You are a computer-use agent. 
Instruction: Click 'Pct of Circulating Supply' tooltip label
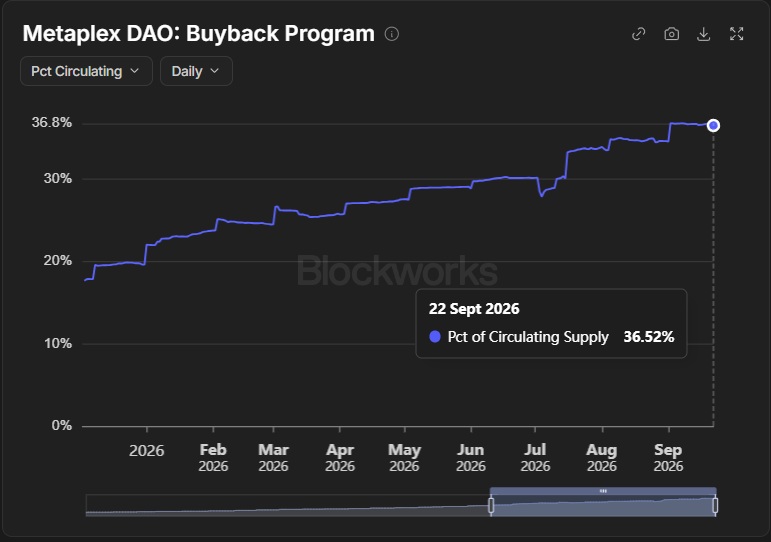528,337
